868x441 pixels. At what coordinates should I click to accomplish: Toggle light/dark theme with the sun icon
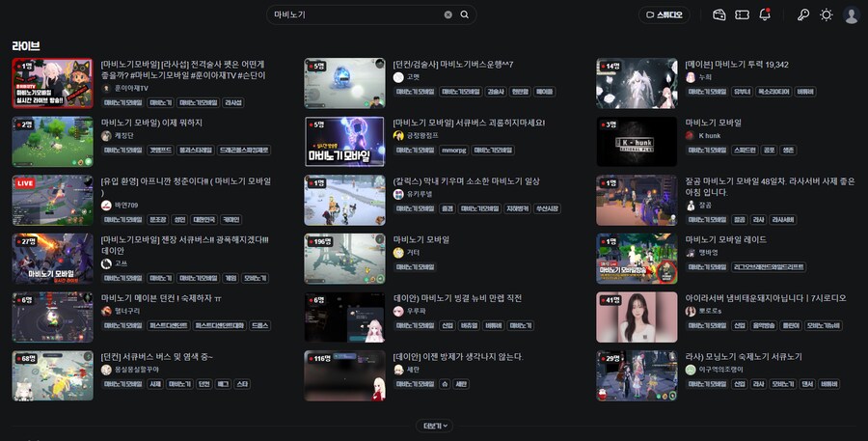click(x=826, y=15)
